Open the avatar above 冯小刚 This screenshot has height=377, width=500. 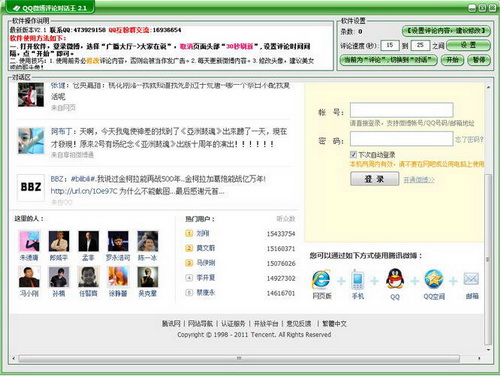[29, 277]
